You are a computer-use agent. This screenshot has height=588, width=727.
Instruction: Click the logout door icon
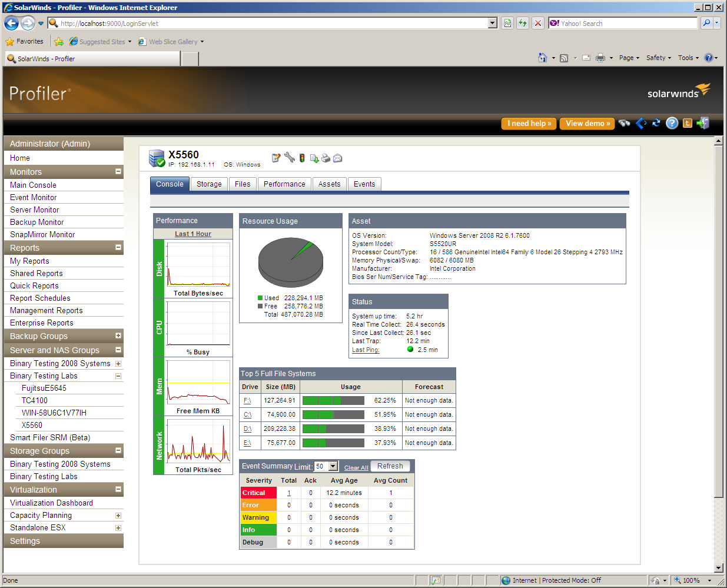point(703,123)
